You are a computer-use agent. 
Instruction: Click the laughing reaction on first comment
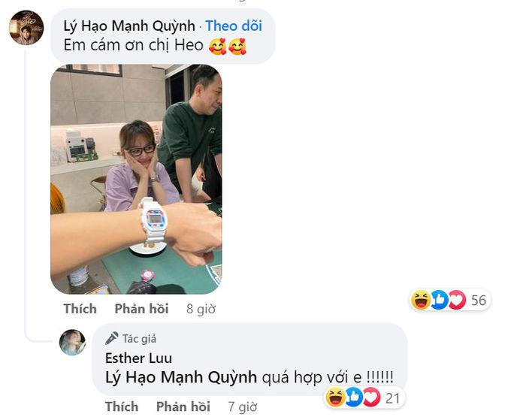pos(421,300)
